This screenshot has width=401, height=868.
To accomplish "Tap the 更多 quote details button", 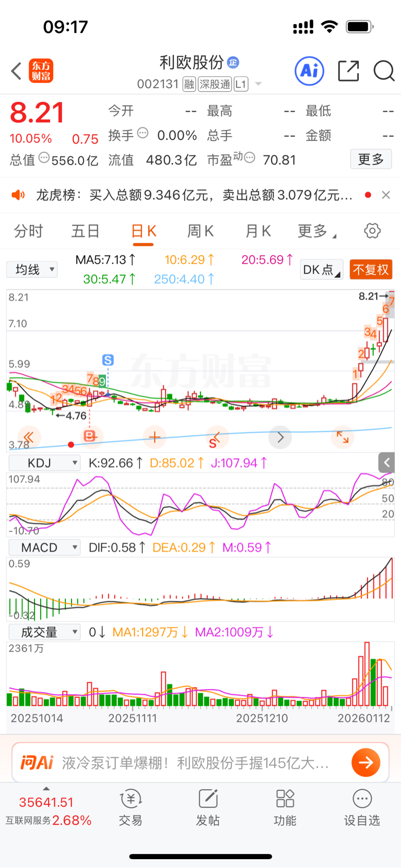I will tap(371, 159).
